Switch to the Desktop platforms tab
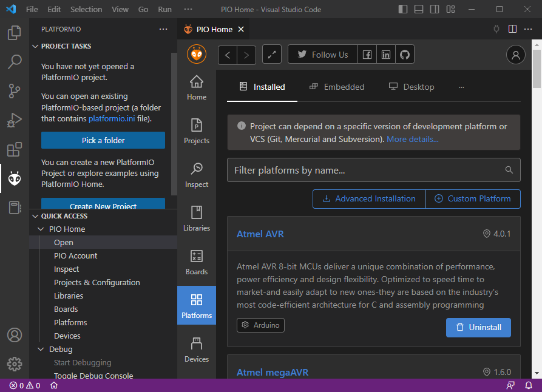 412,87
